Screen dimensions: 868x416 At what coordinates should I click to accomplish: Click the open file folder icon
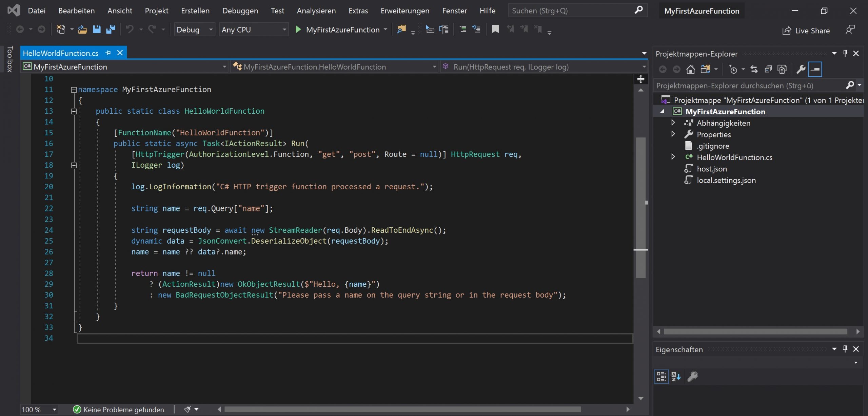pos(82,30)
